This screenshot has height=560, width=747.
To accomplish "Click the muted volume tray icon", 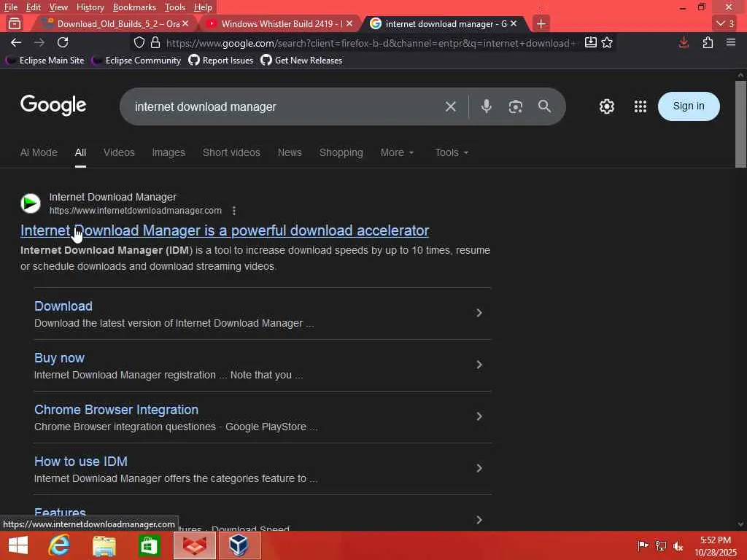I will click(x=678, y=545).
